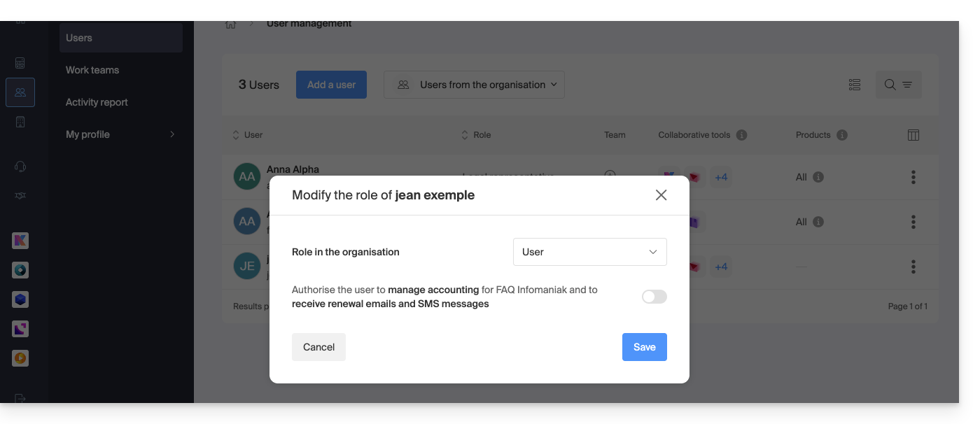Toggle the manage accounting authorisation switch
This screenshot has width=980, height=424.
coord(654,297)
